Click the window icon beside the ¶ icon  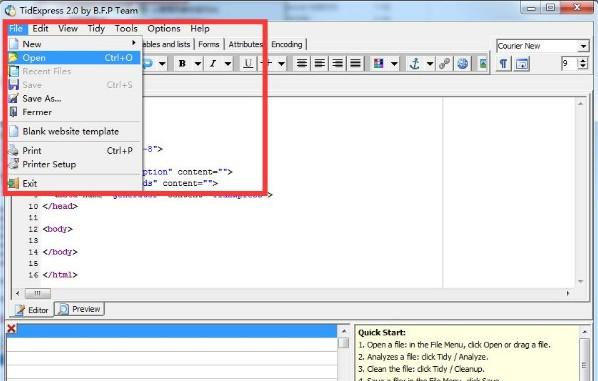522,64
